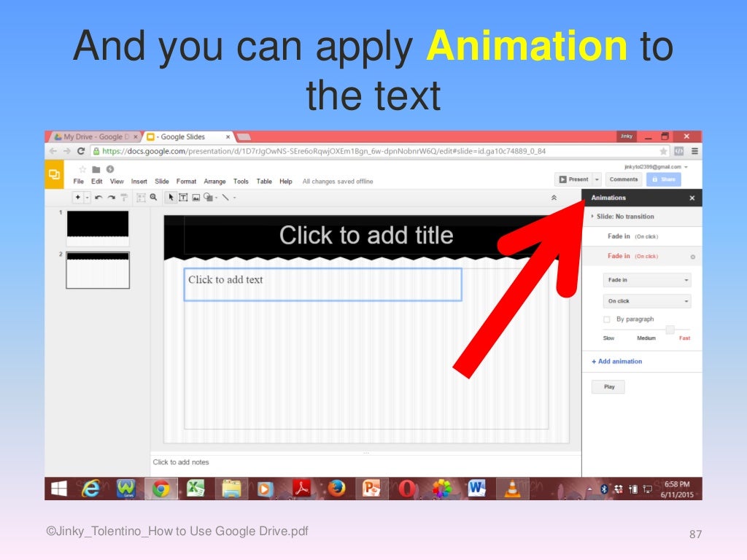Select the text box tool

tap(183, 197)
